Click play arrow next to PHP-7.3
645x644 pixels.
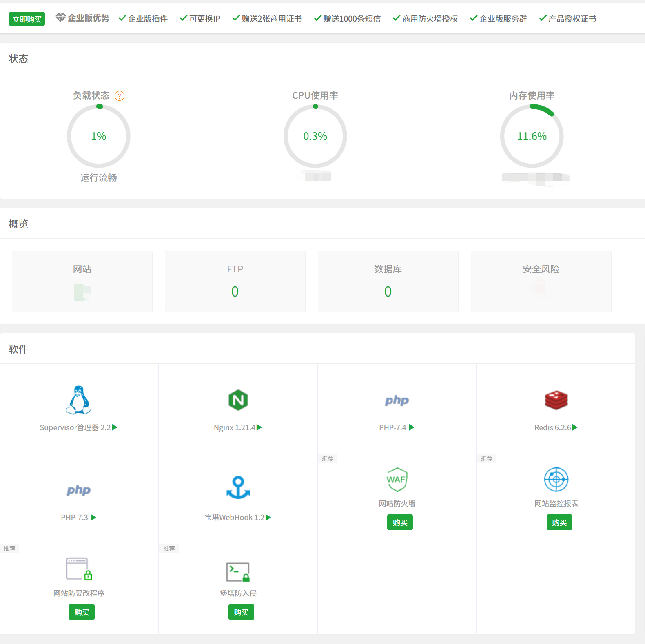(x=93, y=517)
